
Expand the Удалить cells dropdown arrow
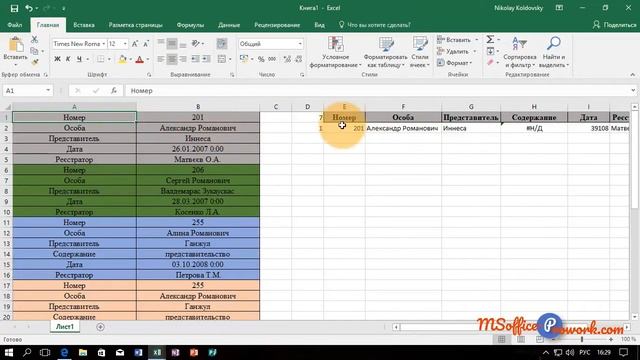point(474,51)
